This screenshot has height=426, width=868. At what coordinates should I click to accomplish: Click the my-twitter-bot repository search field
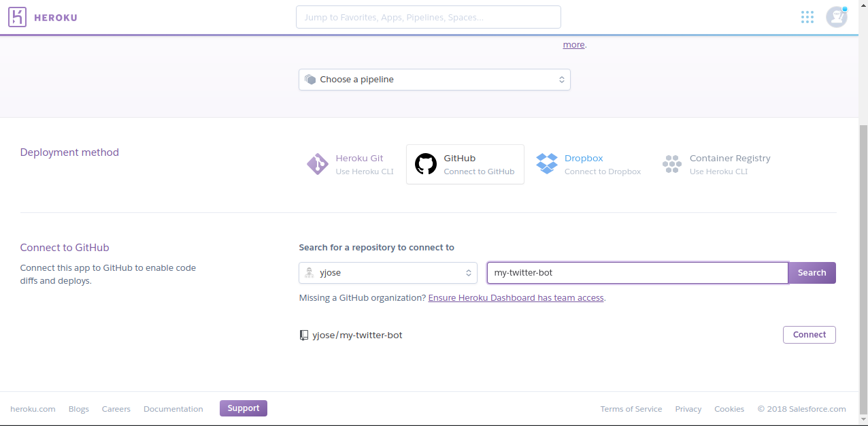[x=637, y=273]
